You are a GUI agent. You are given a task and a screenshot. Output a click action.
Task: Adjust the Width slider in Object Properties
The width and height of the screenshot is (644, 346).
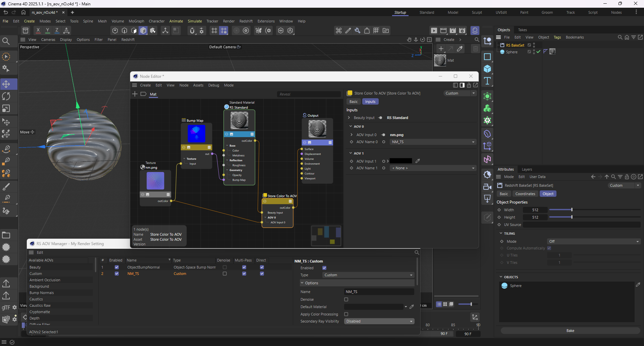pos(572,210)
